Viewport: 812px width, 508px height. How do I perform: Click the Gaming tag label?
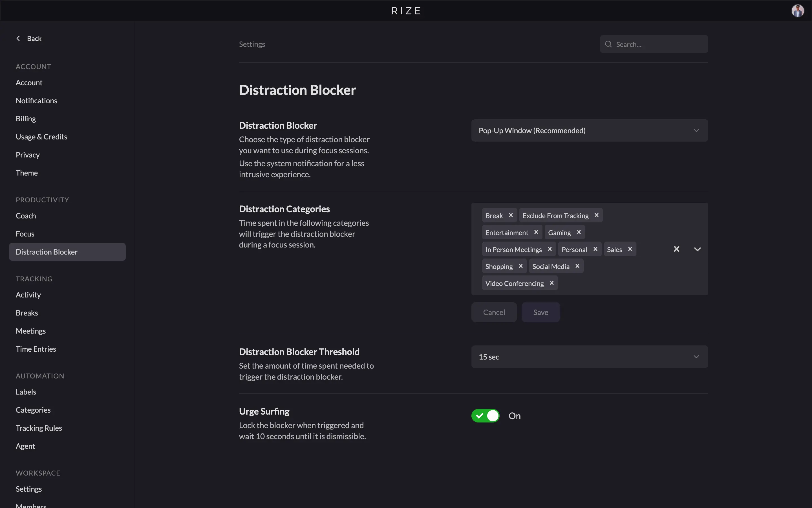coord(559,233)
